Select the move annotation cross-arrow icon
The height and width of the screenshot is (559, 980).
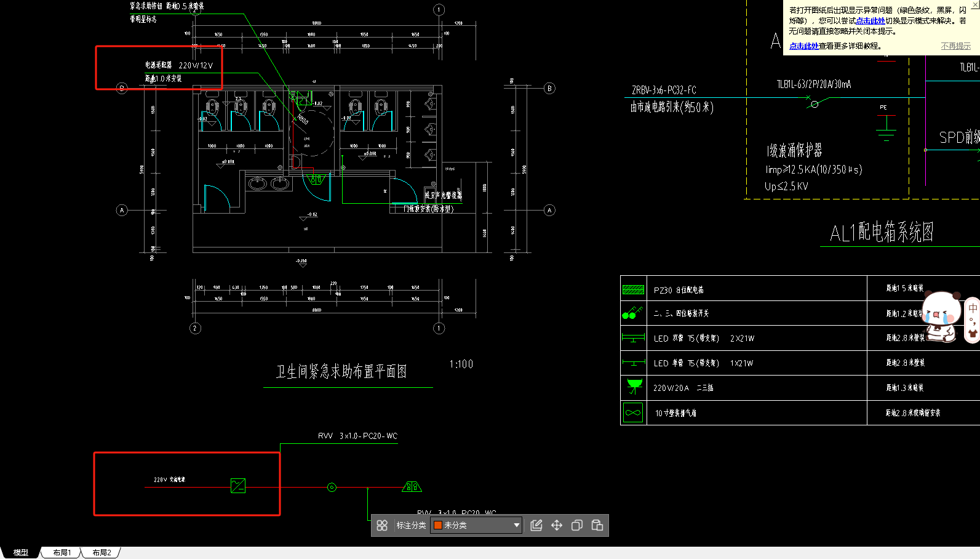click(x=557, y=525)
